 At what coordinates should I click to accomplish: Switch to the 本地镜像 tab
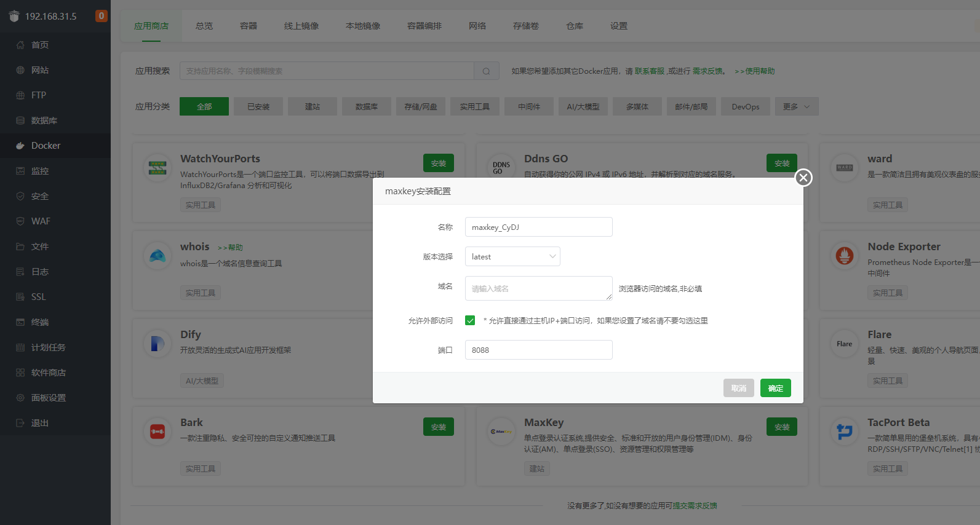point(363,26)
